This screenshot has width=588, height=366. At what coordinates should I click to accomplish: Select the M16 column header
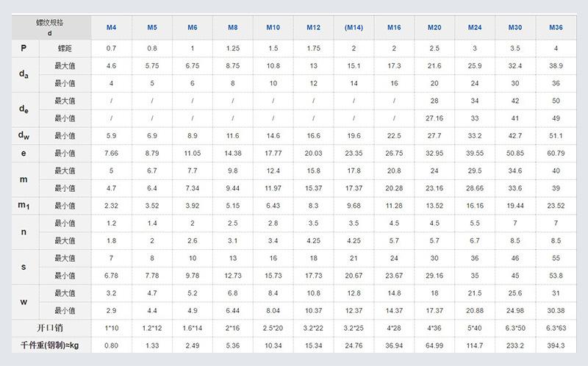(394, 27)
